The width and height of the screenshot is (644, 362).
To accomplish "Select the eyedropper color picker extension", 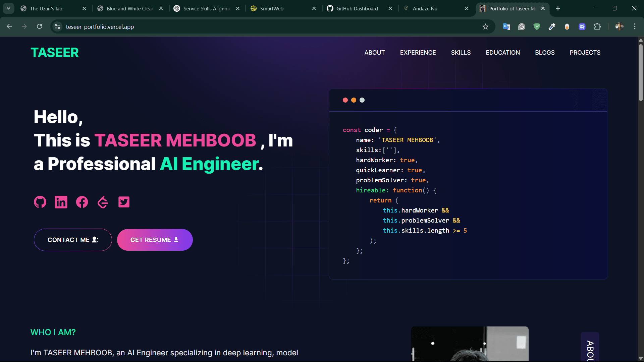I will (x=552, y=26).
